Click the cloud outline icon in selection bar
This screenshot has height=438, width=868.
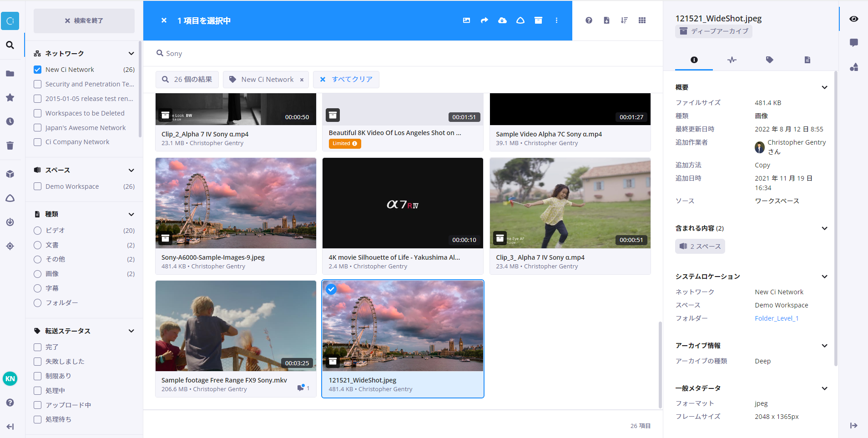[520, 20]
